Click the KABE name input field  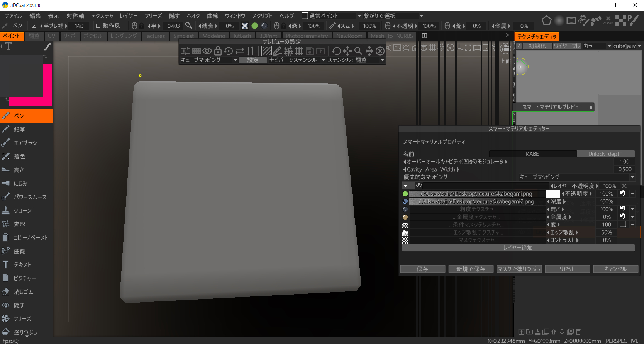(x=532, y=154)
